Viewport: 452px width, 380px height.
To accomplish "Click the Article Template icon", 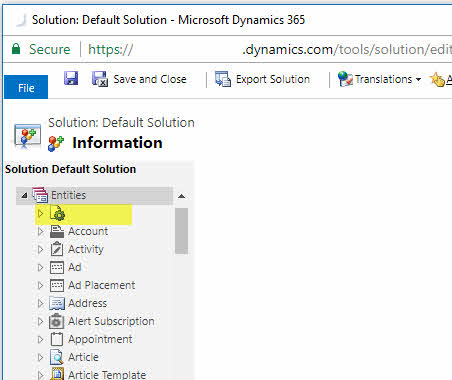I will 57,374.
